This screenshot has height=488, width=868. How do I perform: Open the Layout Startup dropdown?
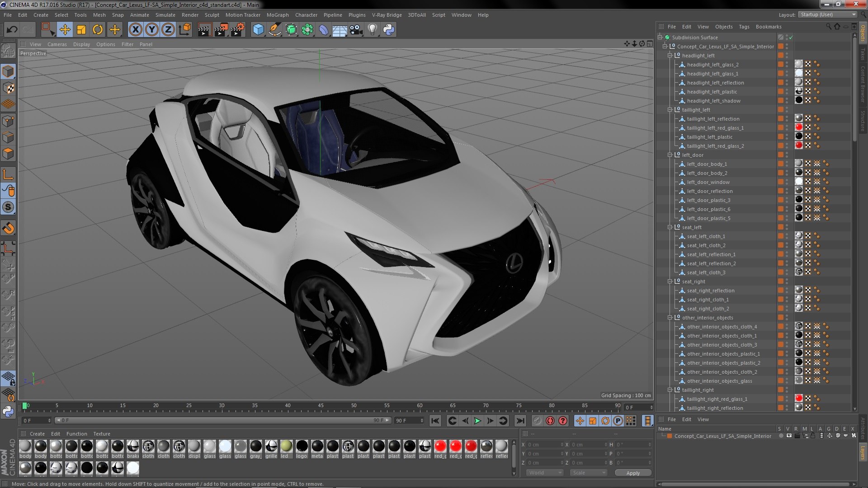tap(827, 14)
